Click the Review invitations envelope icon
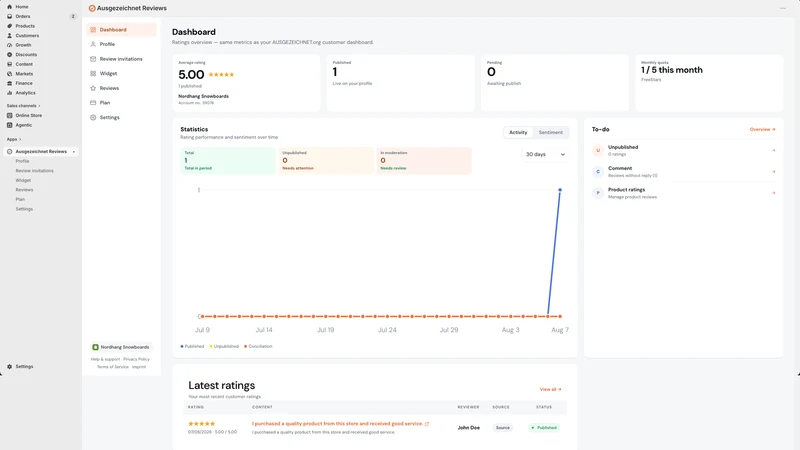 [x=93, y=59]
